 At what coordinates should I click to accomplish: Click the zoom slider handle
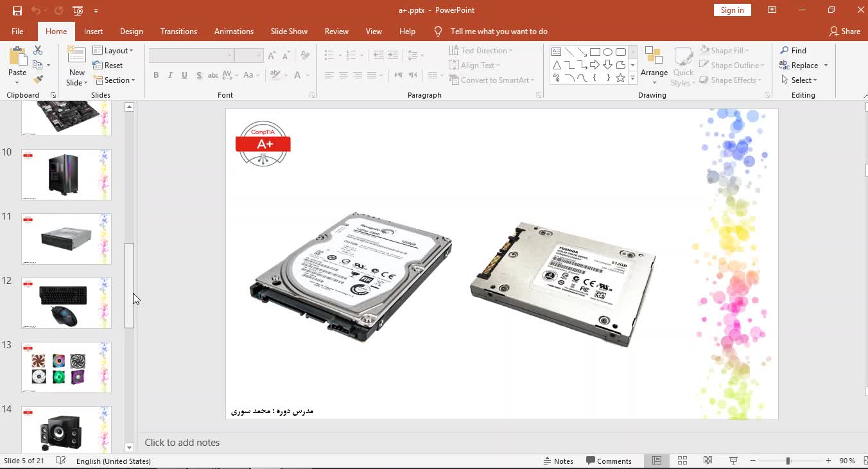(788, 461)
